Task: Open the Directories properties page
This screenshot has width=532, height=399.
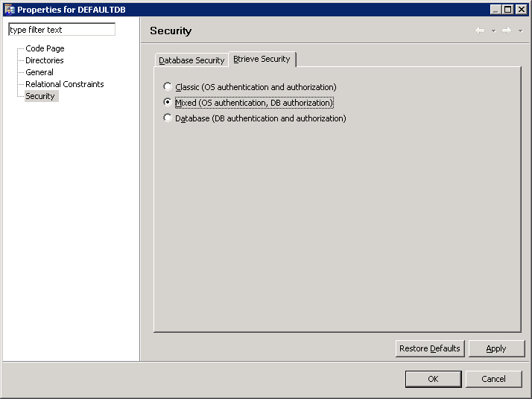Action: [x=45, y=60]
